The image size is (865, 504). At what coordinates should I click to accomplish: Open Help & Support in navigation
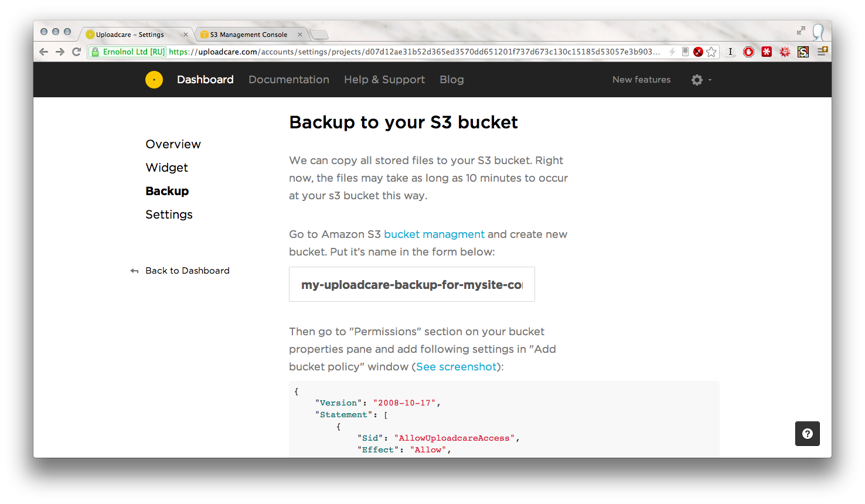[384, 80]
